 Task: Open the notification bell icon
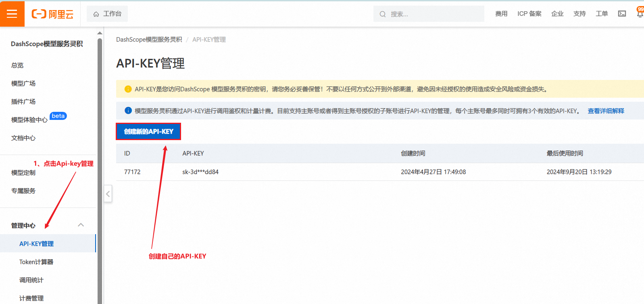tap(640, 13)
